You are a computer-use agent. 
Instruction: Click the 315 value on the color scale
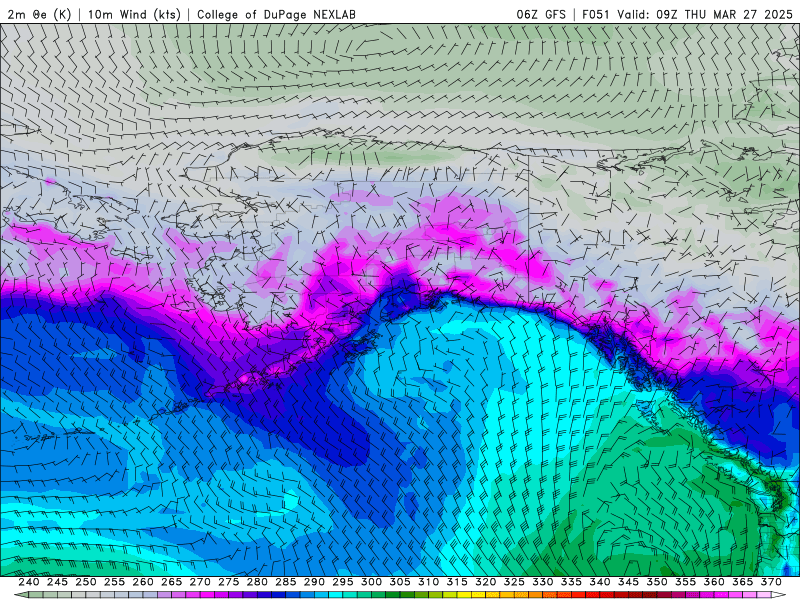[457, 582]
